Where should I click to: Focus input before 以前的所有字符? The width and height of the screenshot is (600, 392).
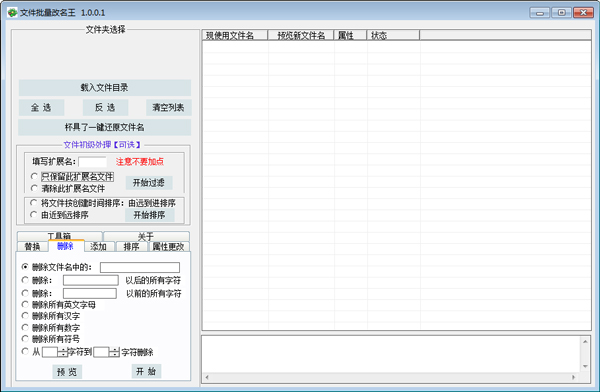pos(90,293)
